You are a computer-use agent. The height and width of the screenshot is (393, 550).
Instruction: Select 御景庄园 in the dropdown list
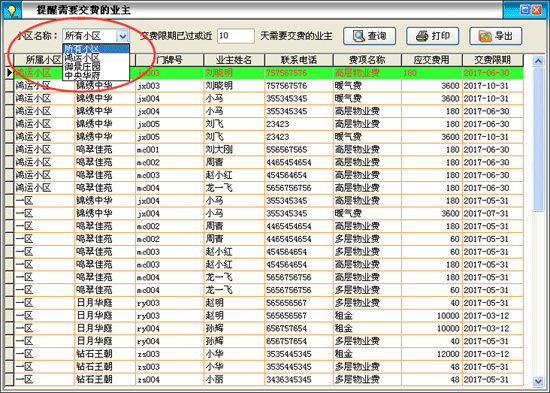(x=96, y=66)
